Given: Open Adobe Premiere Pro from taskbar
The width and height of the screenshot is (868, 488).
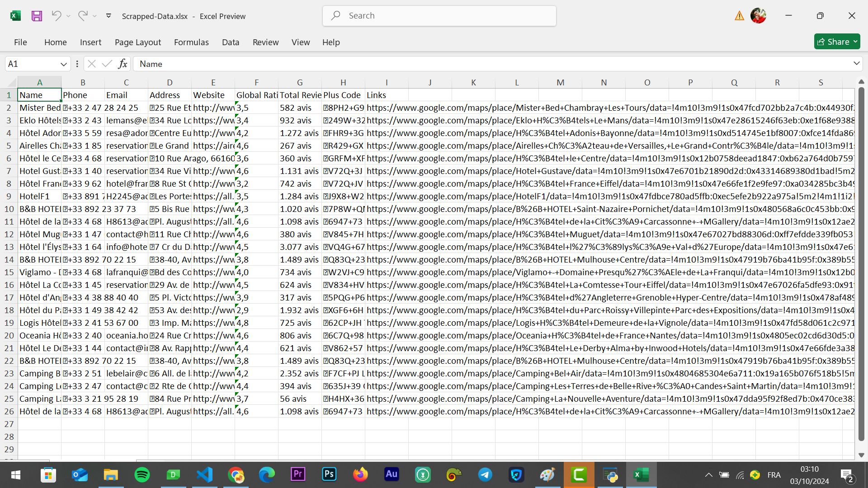Looking at the screenshot, I should (x=298, y=474).
